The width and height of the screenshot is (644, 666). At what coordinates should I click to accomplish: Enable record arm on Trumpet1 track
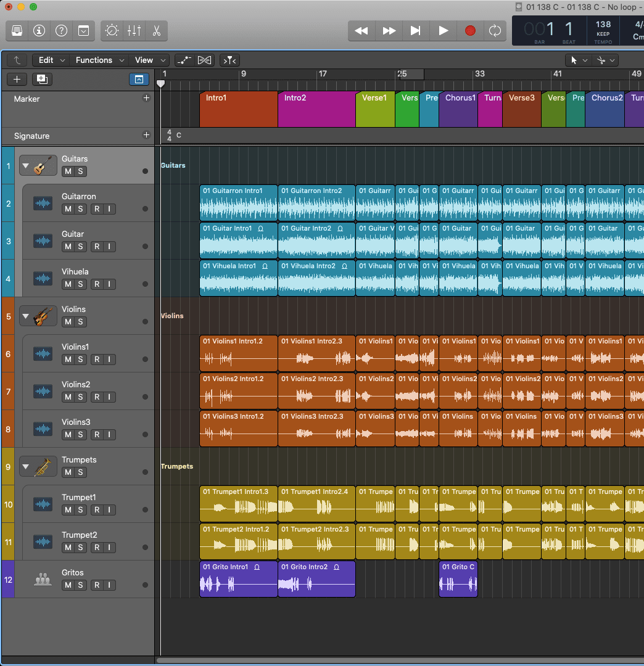coord(97,510)
